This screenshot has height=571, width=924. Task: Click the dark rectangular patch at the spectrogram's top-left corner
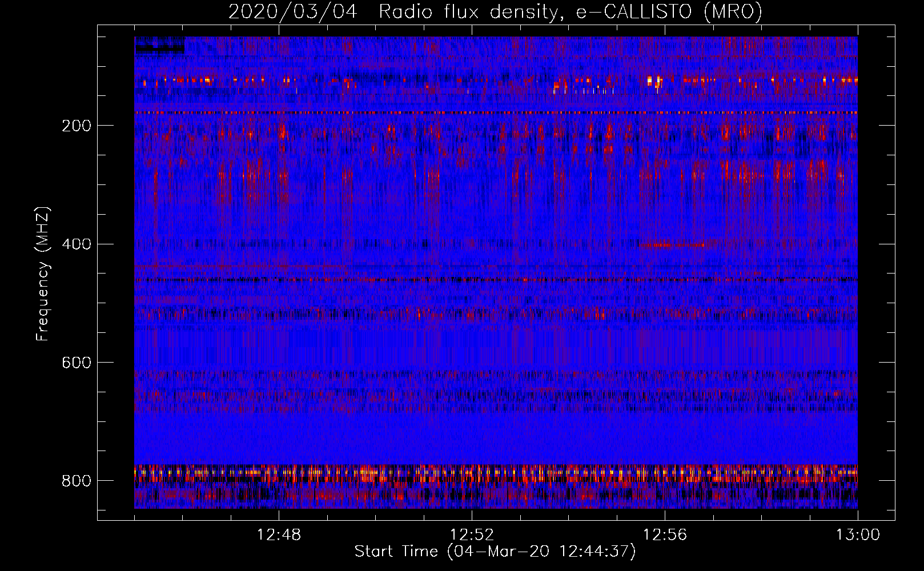159,45
